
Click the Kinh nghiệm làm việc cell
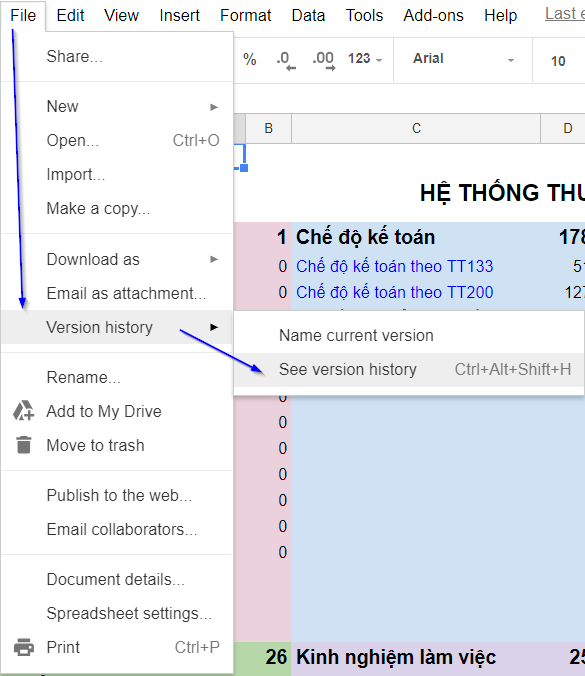(416, 657)
